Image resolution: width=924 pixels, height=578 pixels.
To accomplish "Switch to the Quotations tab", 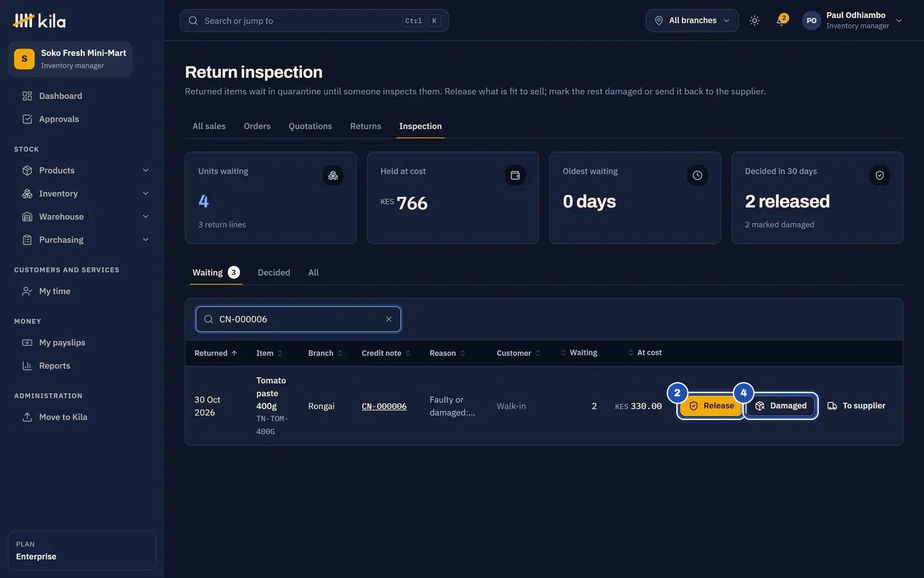I will (311, 126).
